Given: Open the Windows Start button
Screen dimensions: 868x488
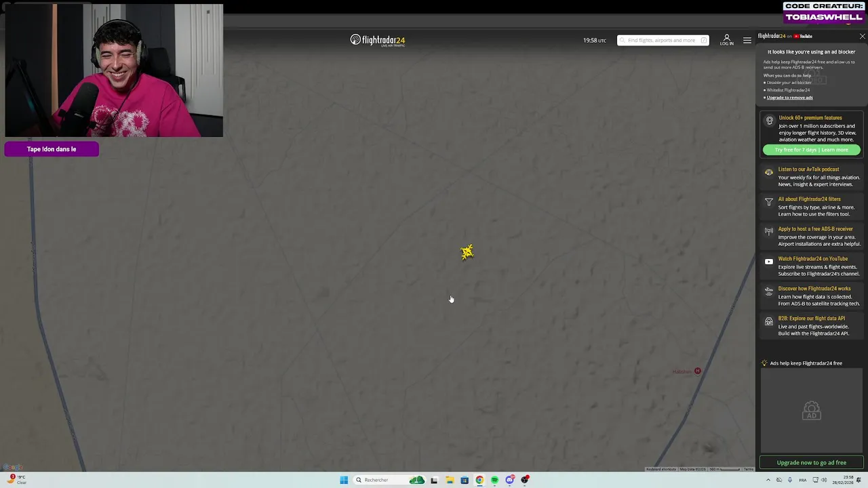Looking at the screenshot, I should 344,480.
